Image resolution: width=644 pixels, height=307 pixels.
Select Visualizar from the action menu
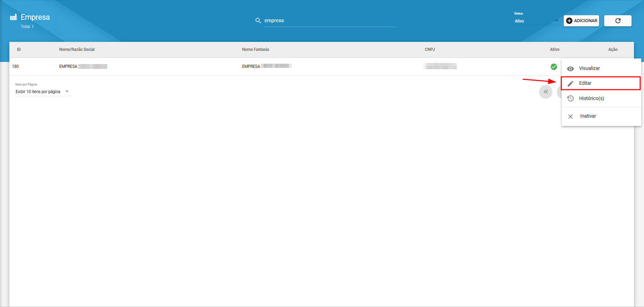point(601,68)
